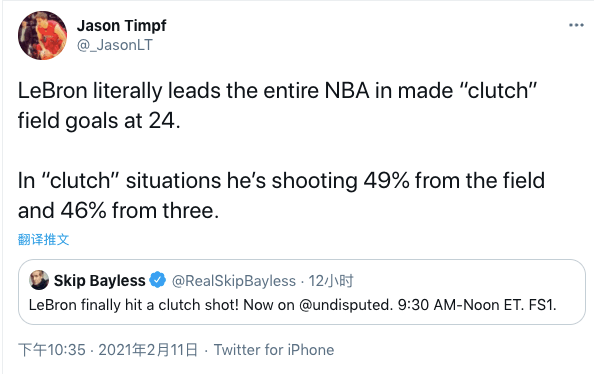Open quoted tweet 'LeBron finally hit a clutch shot!'
594x374 pixels.
point(302,292)
